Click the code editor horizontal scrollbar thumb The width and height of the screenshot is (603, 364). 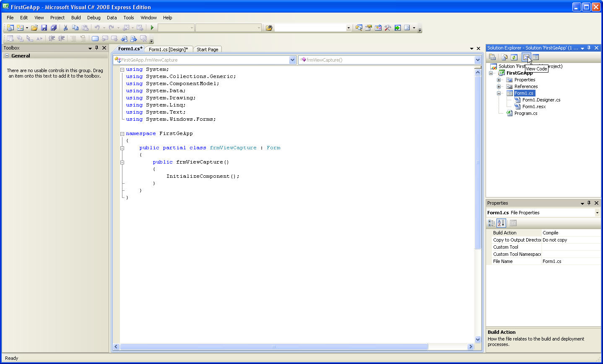click(274, 347)
